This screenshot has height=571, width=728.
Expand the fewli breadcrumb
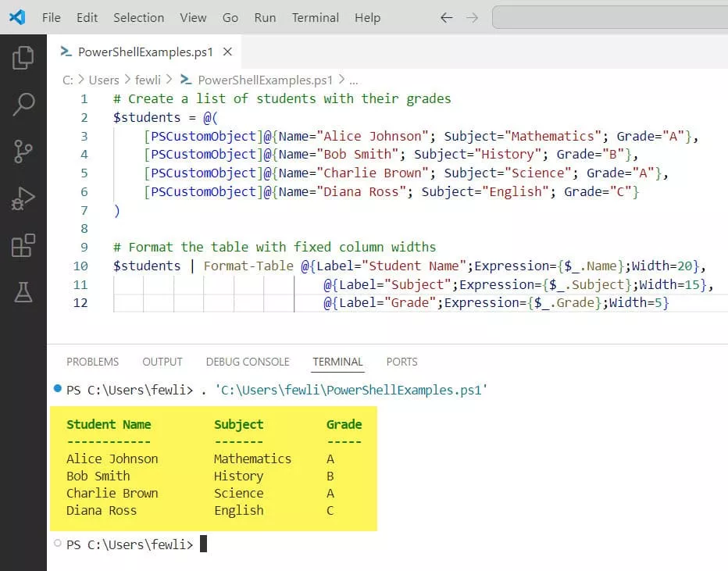tap(148, 80)
